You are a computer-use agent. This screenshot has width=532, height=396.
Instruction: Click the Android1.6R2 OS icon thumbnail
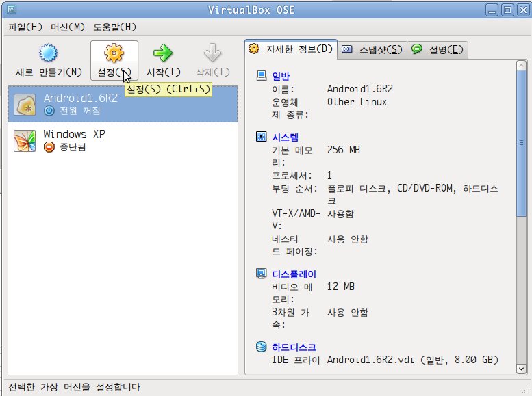point(25,105)
